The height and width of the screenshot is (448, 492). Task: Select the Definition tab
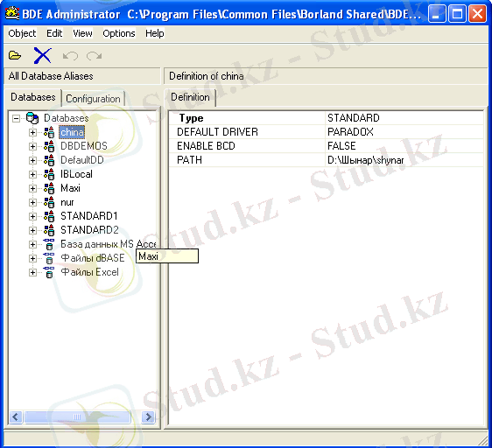190,97
